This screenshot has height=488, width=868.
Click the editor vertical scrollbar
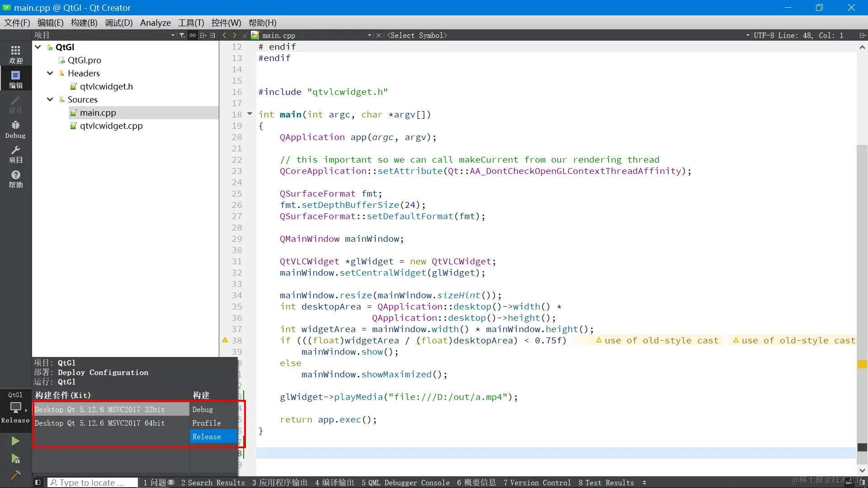(x=862, y=271)
